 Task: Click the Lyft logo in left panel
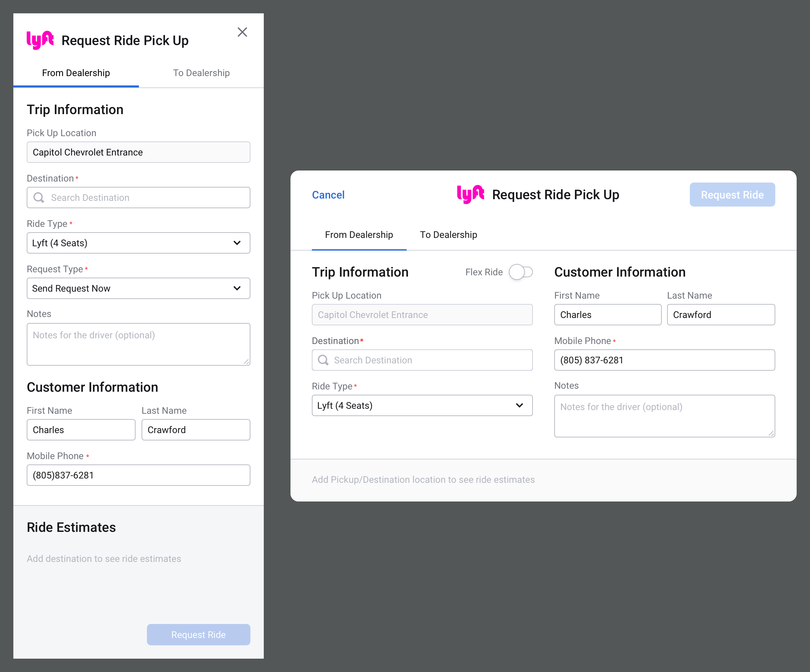click(x=40, y=40)
